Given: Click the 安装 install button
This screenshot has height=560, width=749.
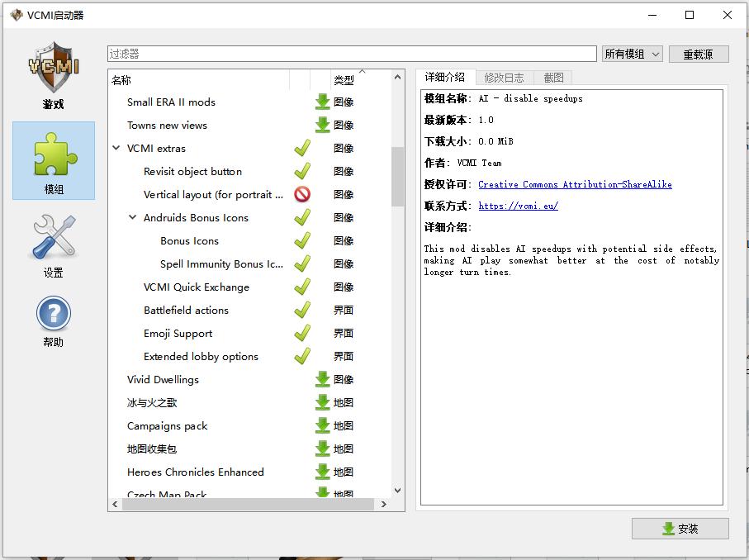Looking at the screenshot, I should 680,529.
